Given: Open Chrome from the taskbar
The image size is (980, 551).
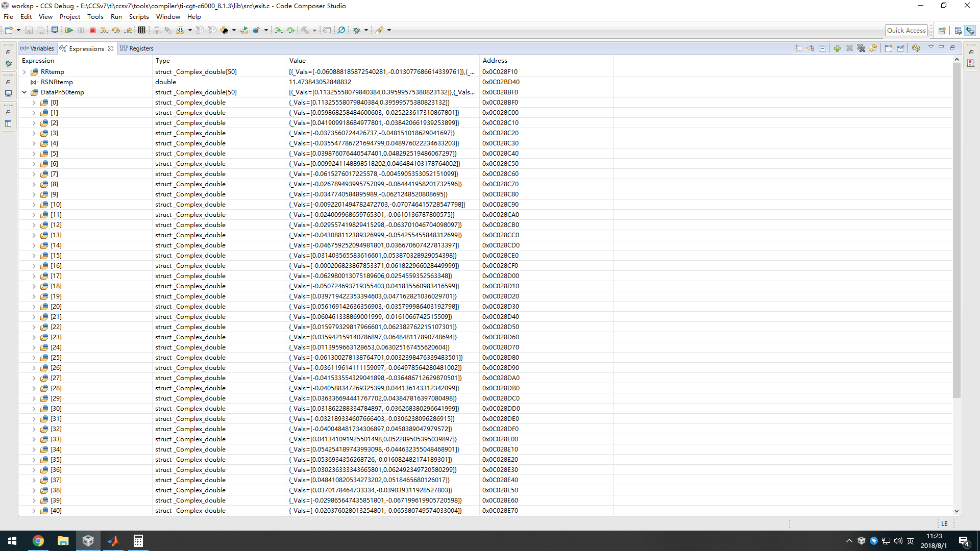Looking at the screenshot, I should pos(38,541).
